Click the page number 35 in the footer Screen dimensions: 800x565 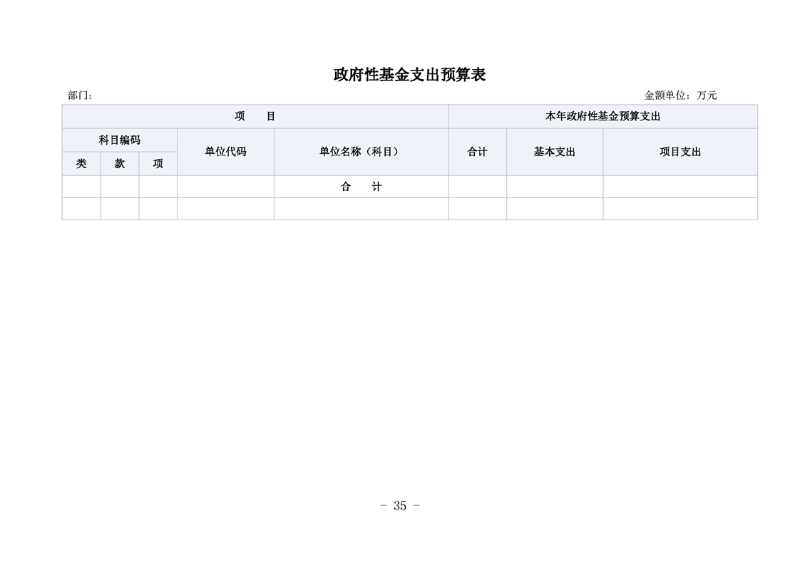pyautogui.click(x=400, y=506)
